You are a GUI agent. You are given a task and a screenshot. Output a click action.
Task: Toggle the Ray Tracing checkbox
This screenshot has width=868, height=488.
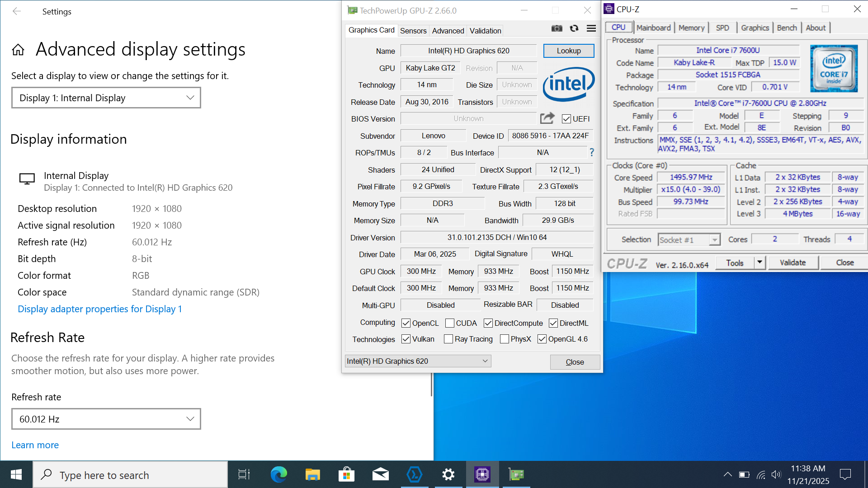(448, 339)
